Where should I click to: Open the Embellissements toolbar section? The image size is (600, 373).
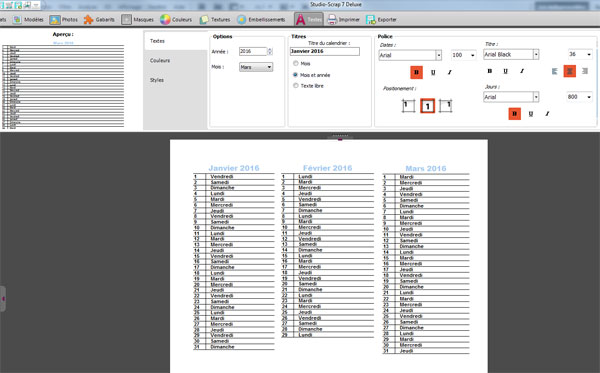(261, 20)
